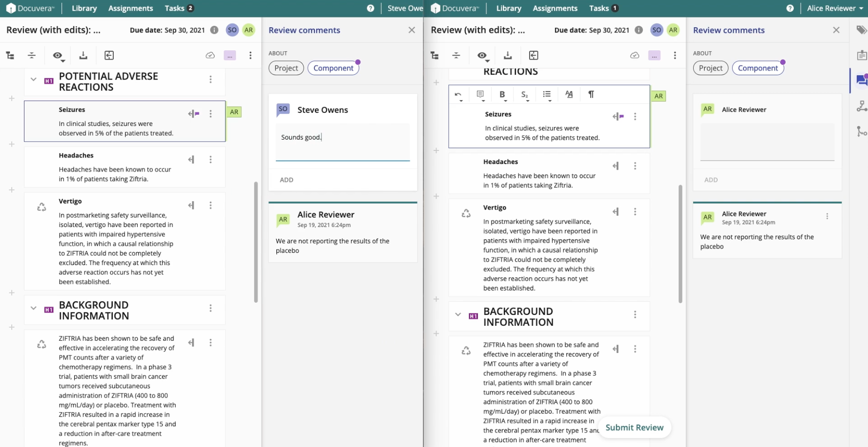
Task: Select Component filter in right window comments
Action: pos(758,68)
